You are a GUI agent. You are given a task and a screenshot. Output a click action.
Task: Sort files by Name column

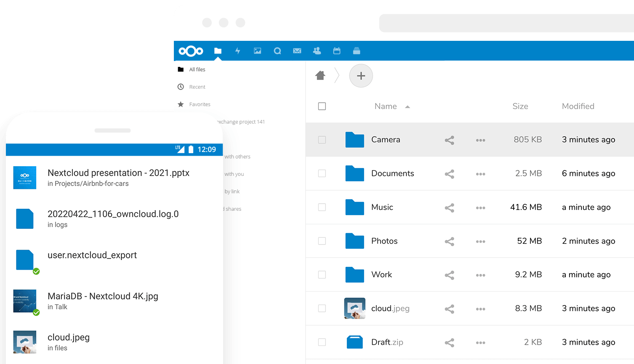(386, 106)
